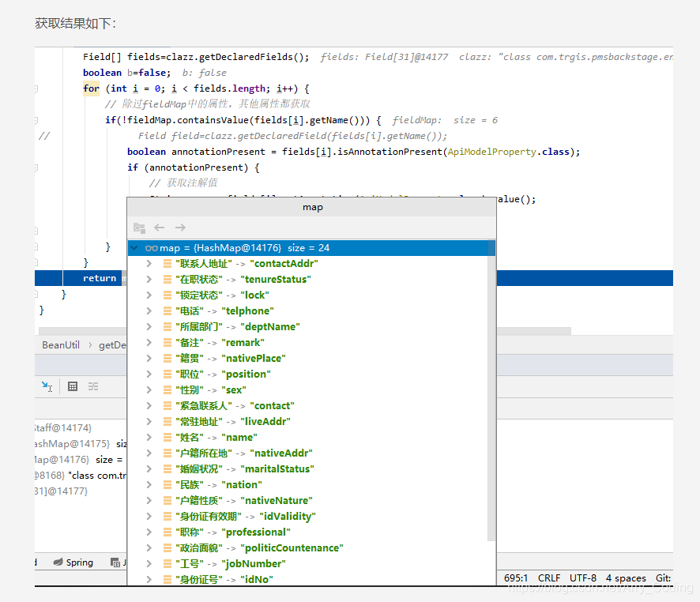Expand the "户籍性质" nativeNature entry

point(149,501)
